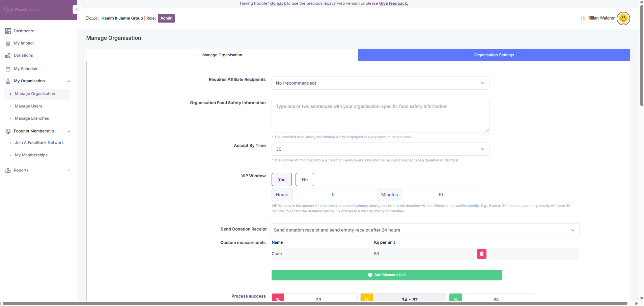The width and height of the screenshot is (644, 306).
Task: Click the food safety information text area
Action: tap(380, 116)
